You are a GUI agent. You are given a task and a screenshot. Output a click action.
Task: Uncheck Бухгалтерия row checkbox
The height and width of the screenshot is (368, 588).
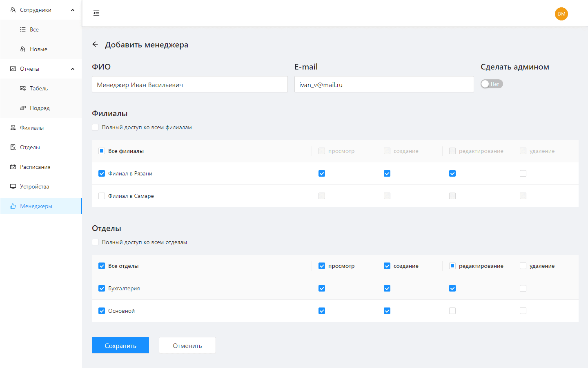102,288
